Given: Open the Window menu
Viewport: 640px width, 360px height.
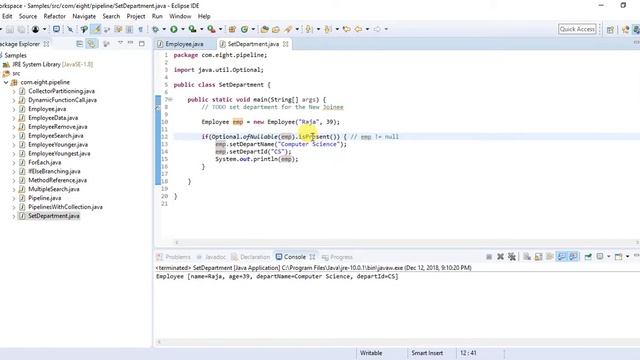Looking at the screenshot, I should (x=180, y=16).
